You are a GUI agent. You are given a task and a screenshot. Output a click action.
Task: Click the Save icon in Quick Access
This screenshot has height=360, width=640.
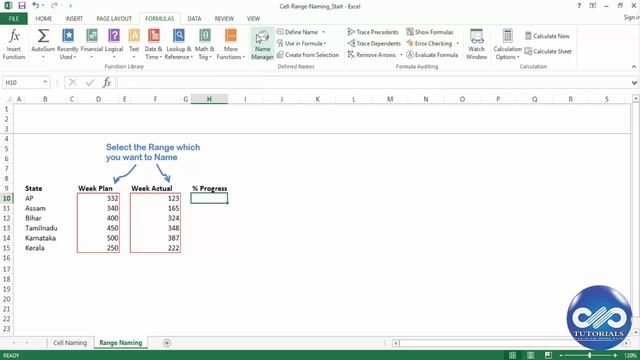(x=22, y=6)
